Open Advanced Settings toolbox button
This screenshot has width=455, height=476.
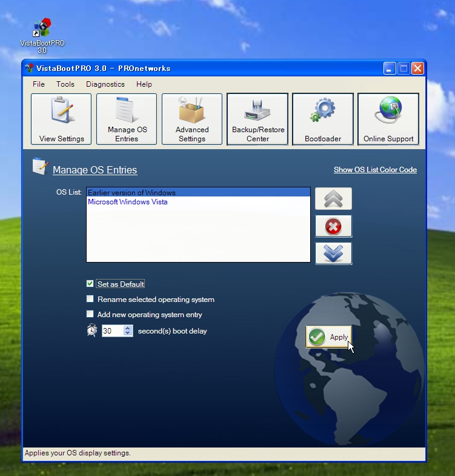[x=192, y=119]
